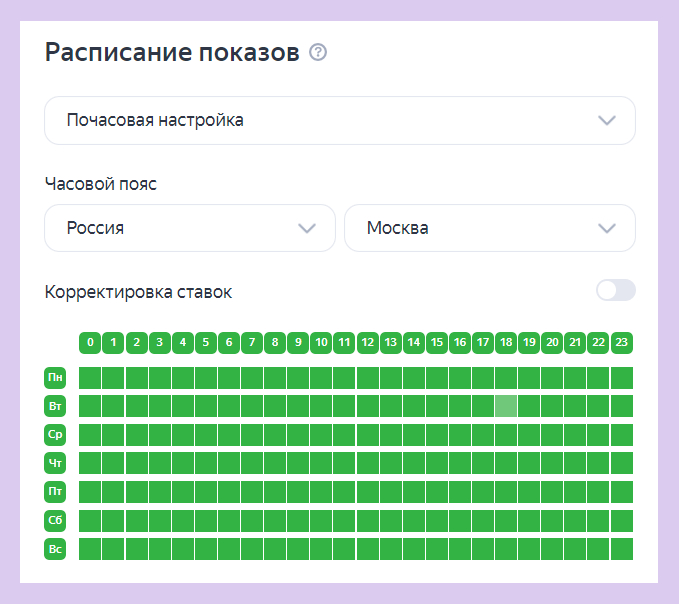Toggle the hour 23 column header

tap(622, 343)
